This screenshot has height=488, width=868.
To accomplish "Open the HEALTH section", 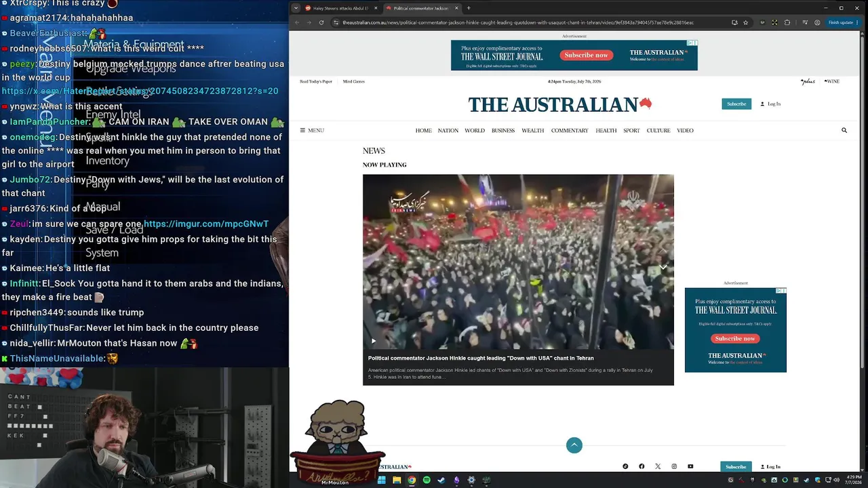I will pos(606,130).
